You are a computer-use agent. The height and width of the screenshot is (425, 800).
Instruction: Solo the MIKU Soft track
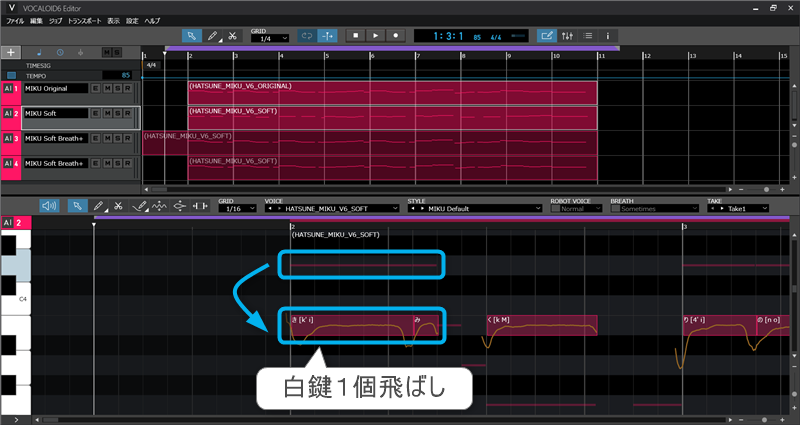point(117,113)
